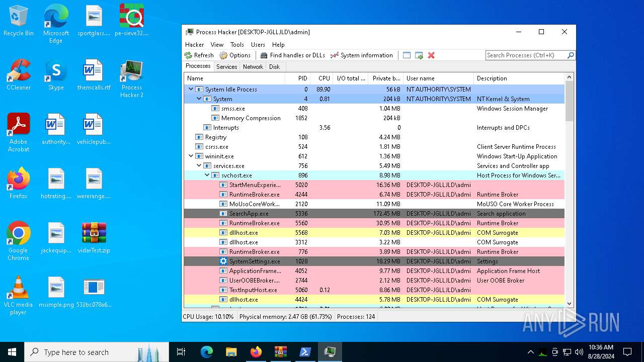Open the Skype desktop shortcut

[x=56, y=75]
